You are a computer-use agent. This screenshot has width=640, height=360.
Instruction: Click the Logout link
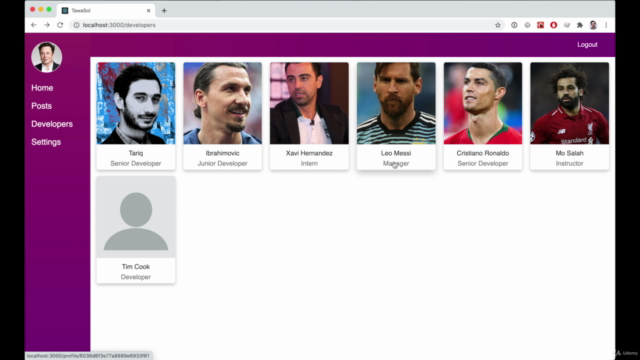(x=587, y=44)
